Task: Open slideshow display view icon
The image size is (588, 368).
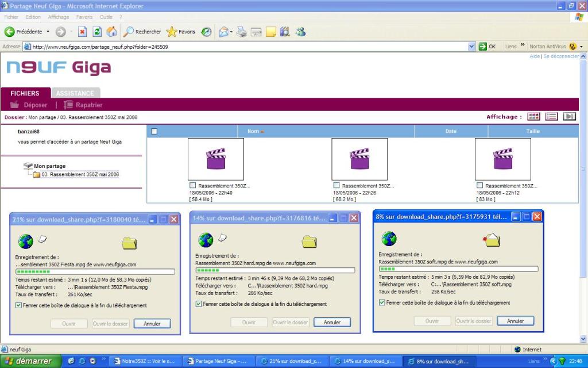Action: click(569, 116)
